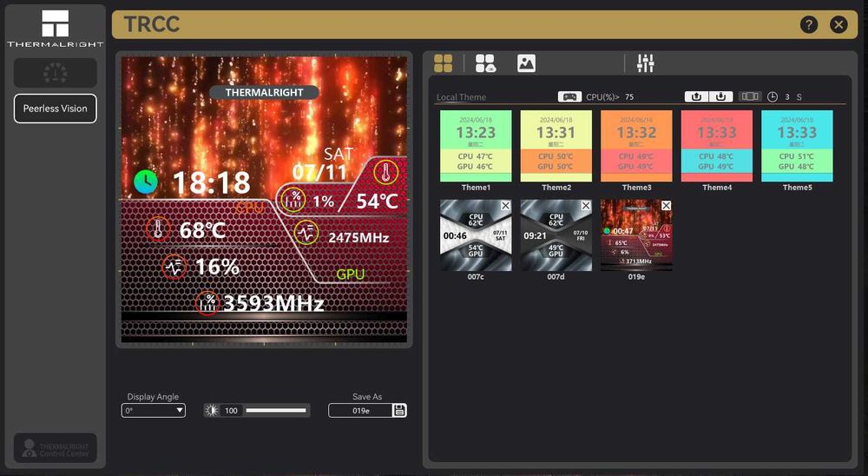Save the theme with floppy disk icon

(399, 411)
